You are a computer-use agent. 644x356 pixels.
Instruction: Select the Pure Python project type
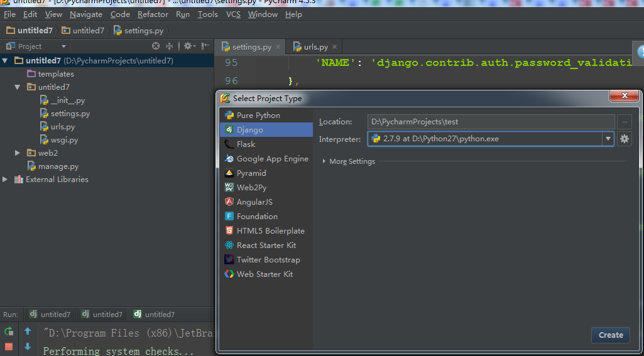coord(266,116)
